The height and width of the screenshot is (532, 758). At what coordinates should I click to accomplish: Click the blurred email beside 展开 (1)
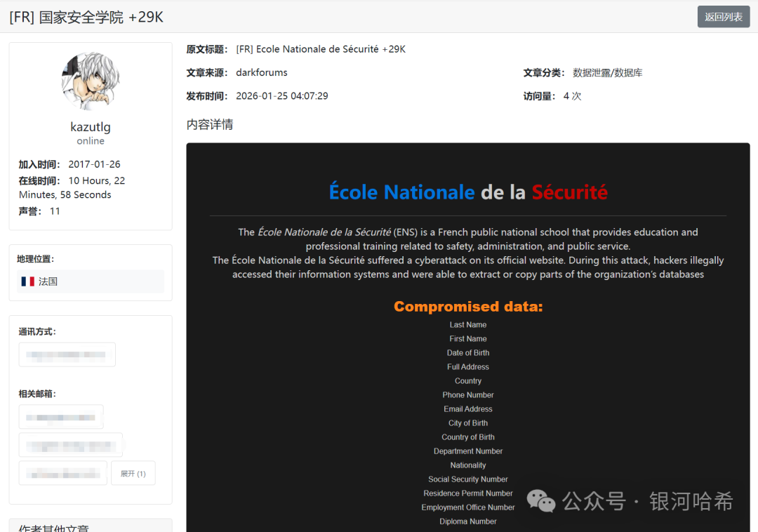63,474
